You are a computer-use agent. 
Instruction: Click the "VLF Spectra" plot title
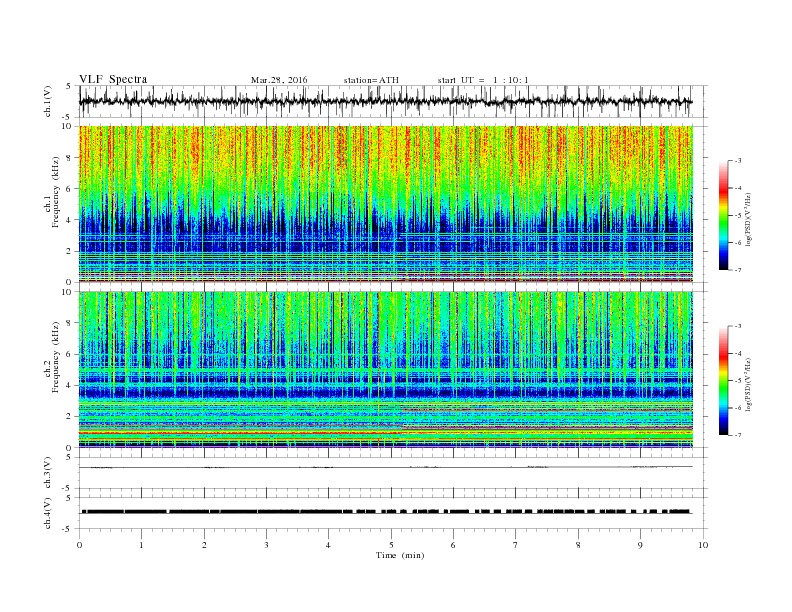pos(113,79)
